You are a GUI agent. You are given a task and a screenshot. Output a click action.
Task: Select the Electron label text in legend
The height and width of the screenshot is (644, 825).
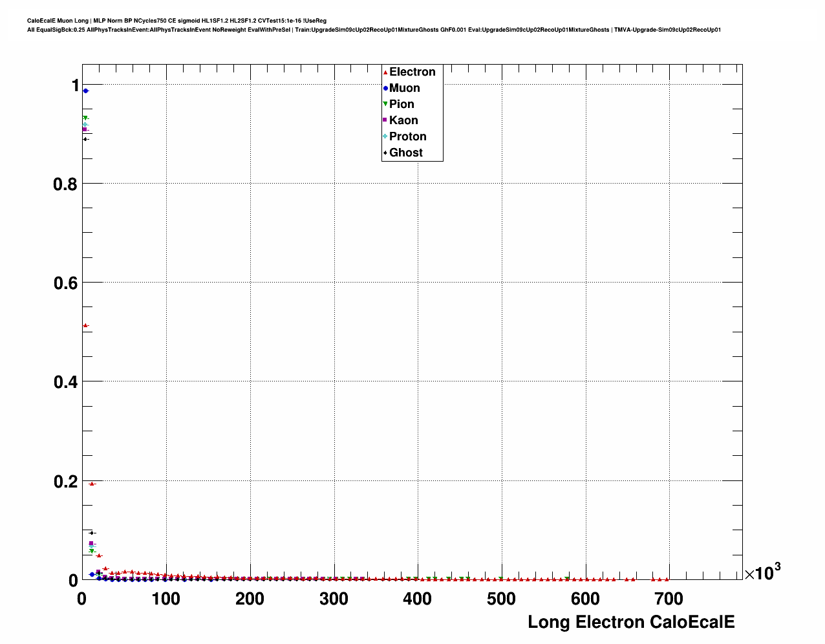[412, 72]
